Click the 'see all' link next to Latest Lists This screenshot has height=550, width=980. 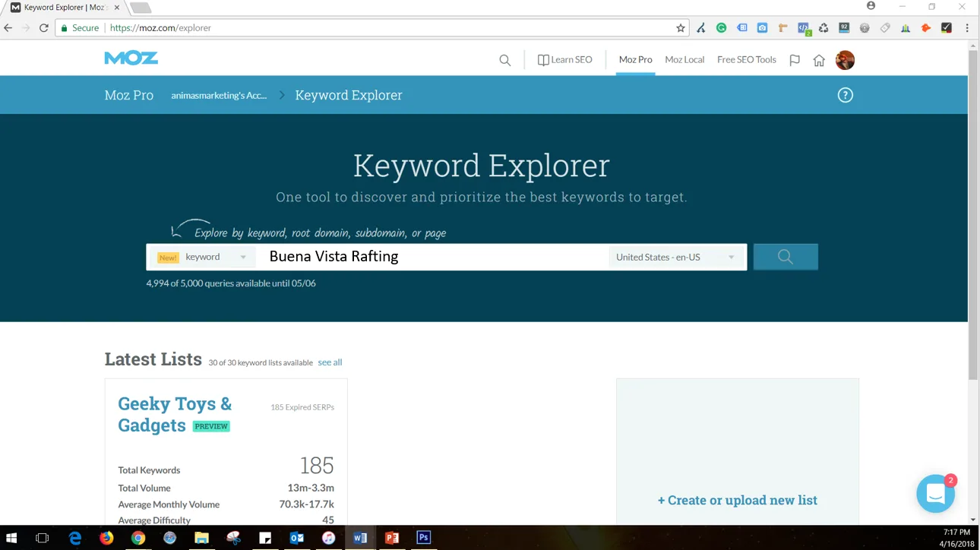point(330,362)
